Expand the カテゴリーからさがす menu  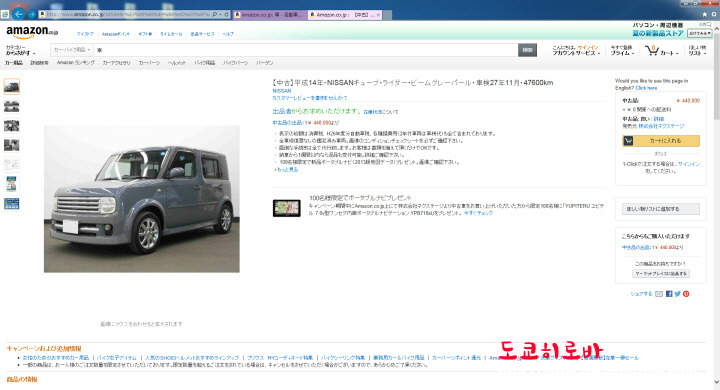[20, 50]
